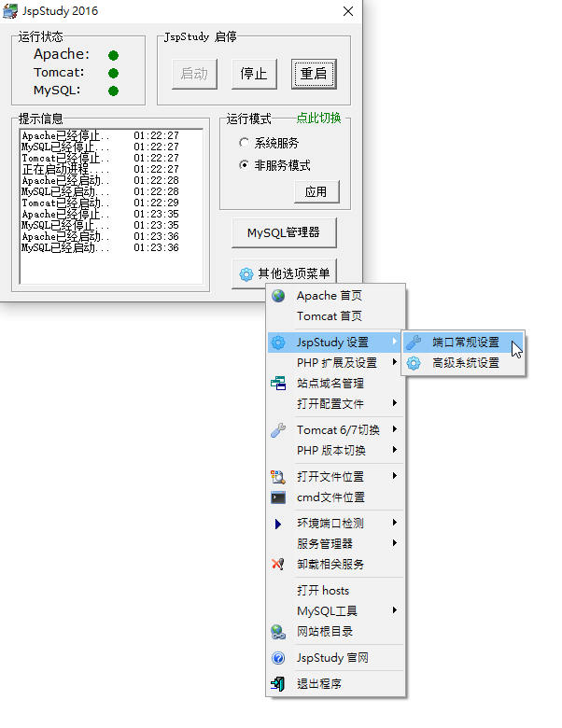Viewport: 562px width, 728px height.
Task: Click the globe icon beside Apache 首页
Action: pyautogui.click(x=278, y=296)
